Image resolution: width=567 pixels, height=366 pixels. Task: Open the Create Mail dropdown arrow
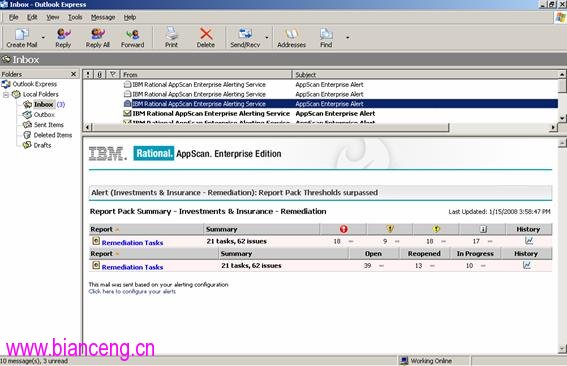point(43,37)
